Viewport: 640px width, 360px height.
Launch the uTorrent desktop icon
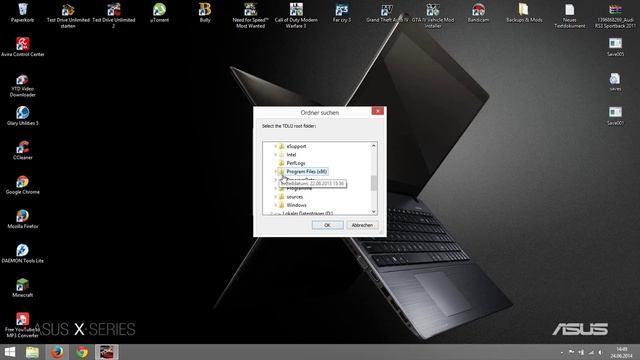[159, 12]
